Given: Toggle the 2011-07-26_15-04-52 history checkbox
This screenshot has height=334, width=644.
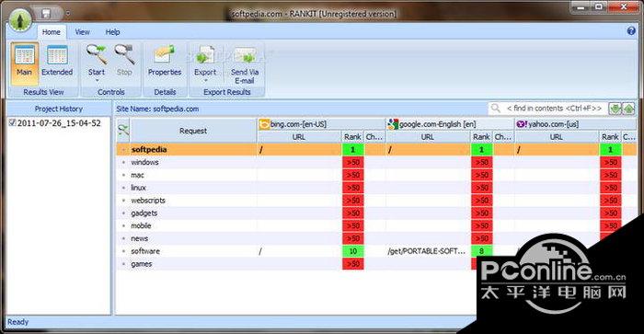Looking at the screenshot, I should tap(12, 122).
